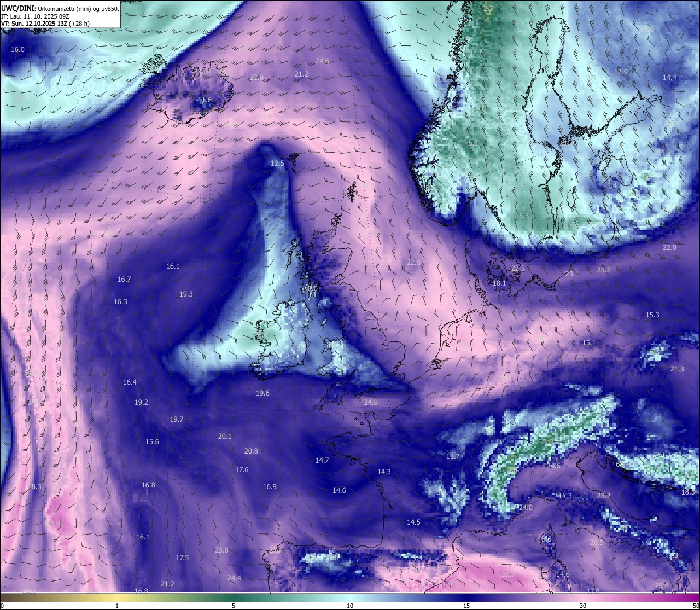This screenshot has height=610, width=700.
Task: Click the 11.6 value over Iceland
Action: (x=205, y=100)
